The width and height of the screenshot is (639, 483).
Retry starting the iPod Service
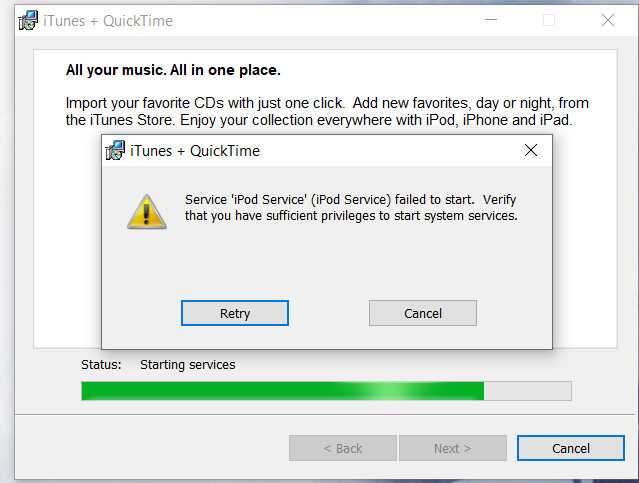[235, 313]
